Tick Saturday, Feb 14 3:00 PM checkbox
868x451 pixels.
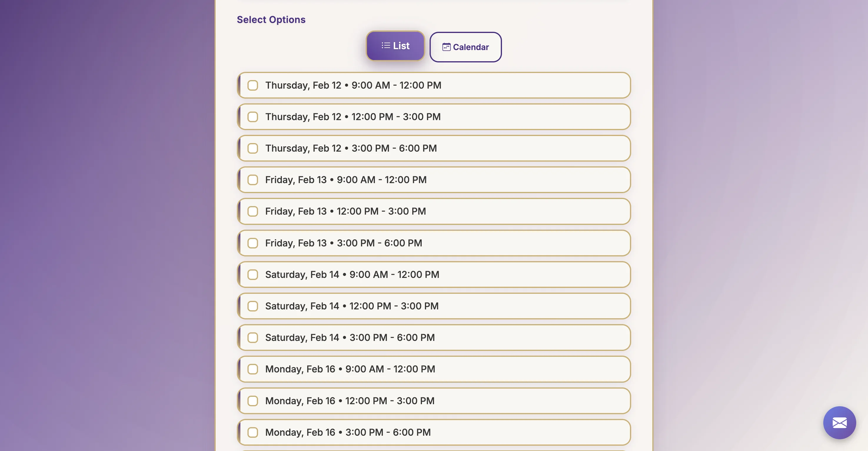click(253, 338)
